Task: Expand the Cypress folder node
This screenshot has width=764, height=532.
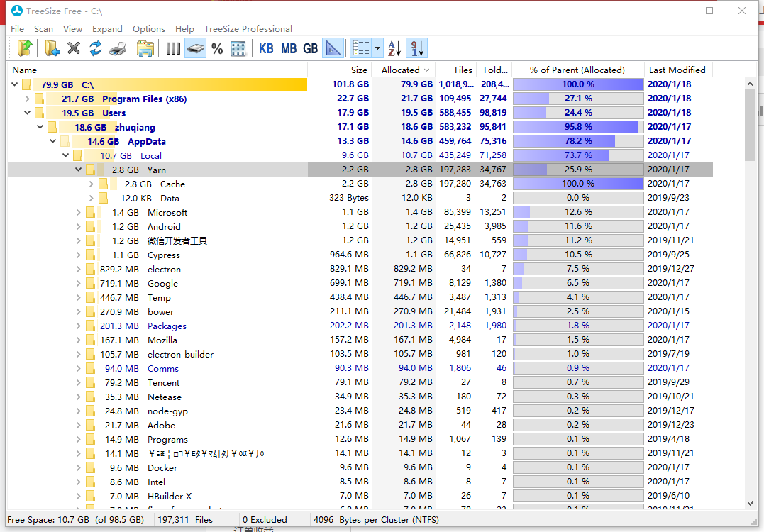Action: (78, 255)
